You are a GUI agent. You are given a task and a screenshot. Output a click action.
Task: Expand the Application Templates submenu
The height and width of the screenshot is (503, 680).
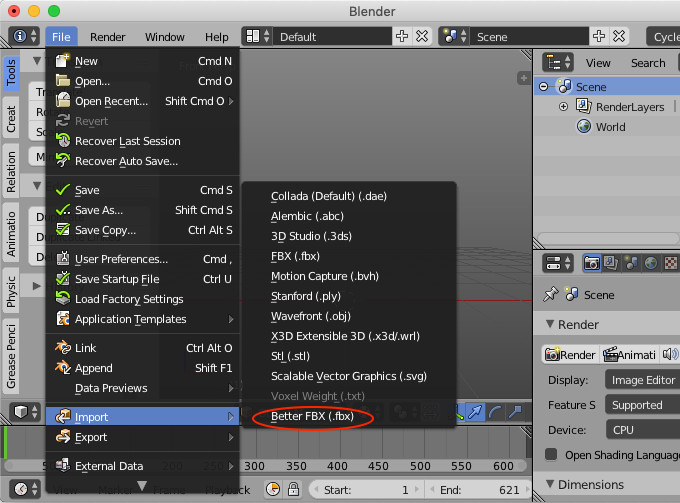[x=143, y=319]
